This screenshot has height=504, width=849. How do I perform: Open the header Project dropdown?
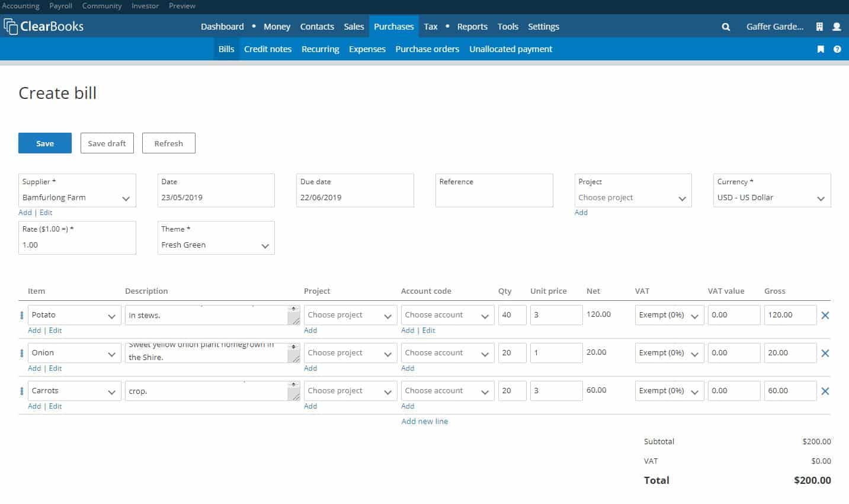[x=633, y=190]
